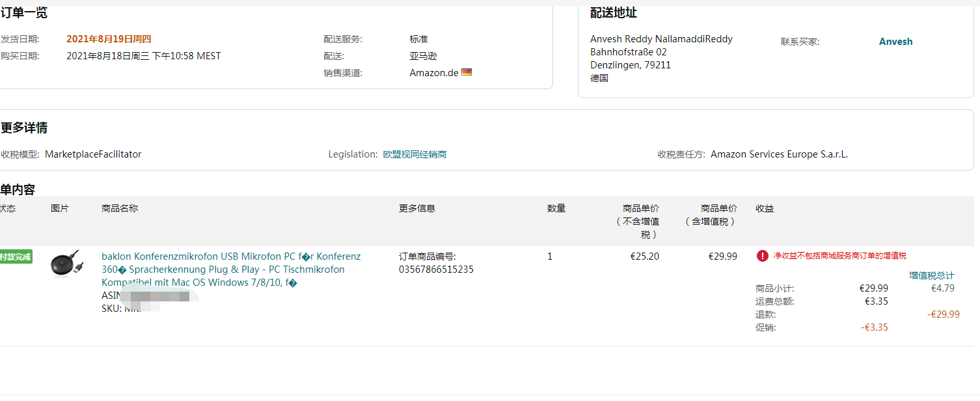Image resolution: width=980 pixels, height=401 pixels.
Task: Click the 商品小计 amount €29.99
Action: 874,288
